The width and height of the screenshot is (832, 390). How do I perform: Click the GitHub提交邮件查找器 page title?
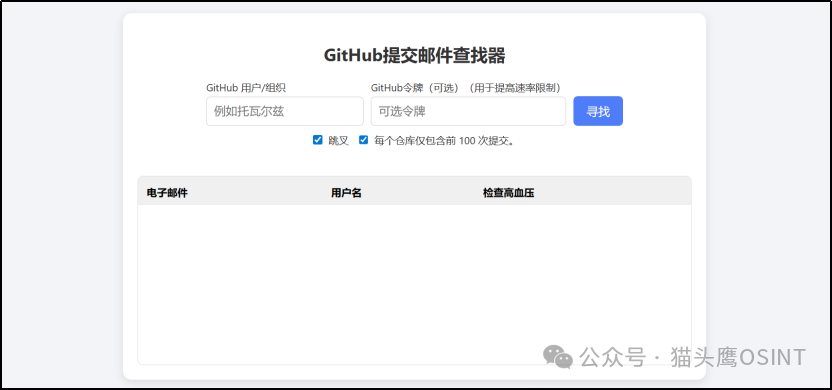[x=414, y=55]
